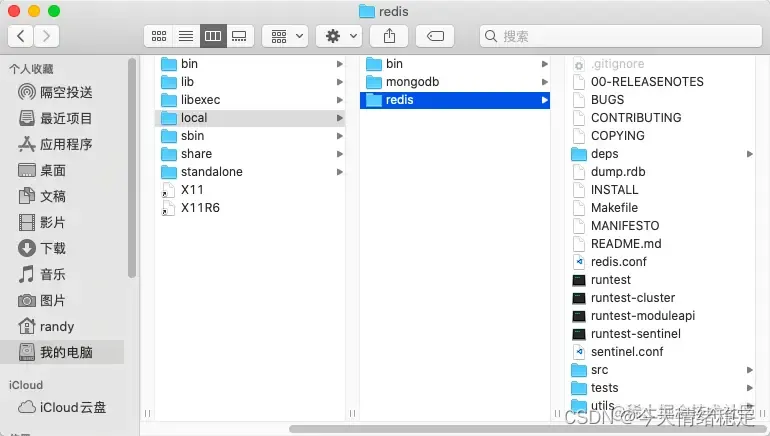Click into the search field
This screenshot has height=436, width=770.
pyautogui.click(x=621, y=36)
